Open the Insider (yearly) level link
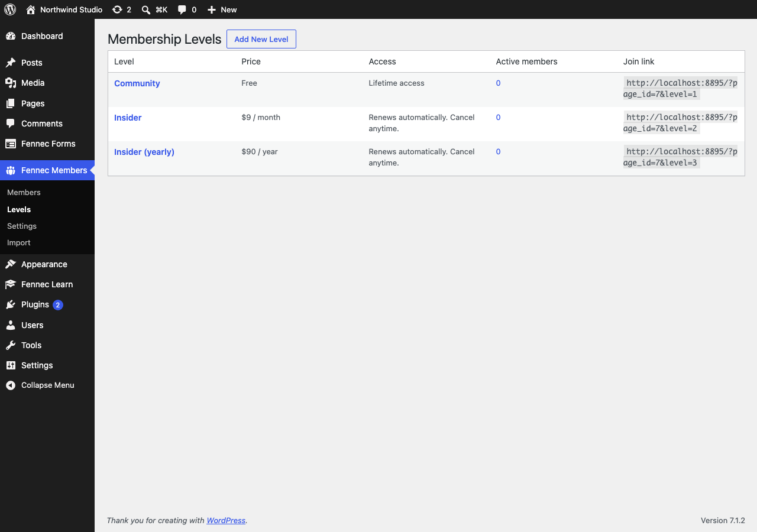757x532 pixels. coord(144,152)
